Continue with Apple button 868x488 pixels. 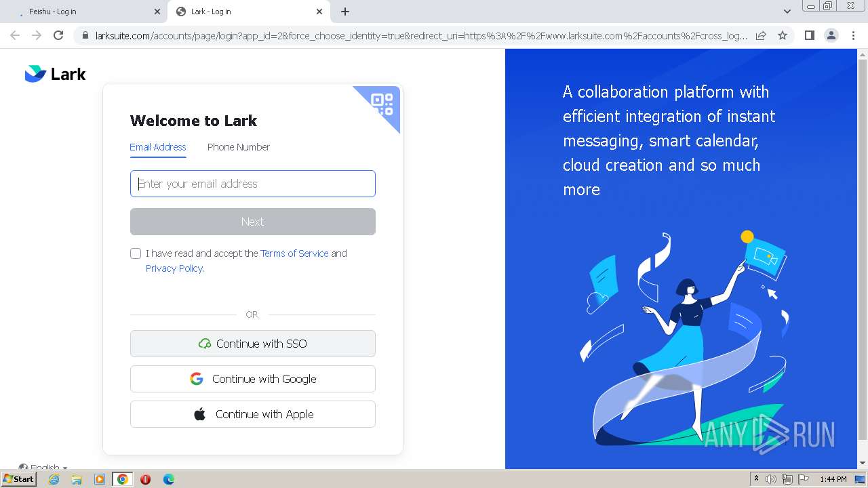[x=253, y=414]
